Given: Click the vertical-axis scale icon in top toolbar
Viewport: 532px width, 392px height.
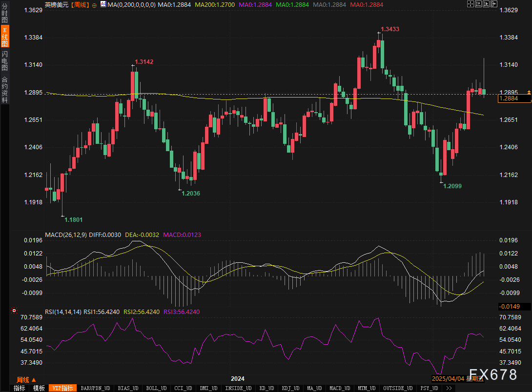Looking at the screenshot, I should point(479,4).
